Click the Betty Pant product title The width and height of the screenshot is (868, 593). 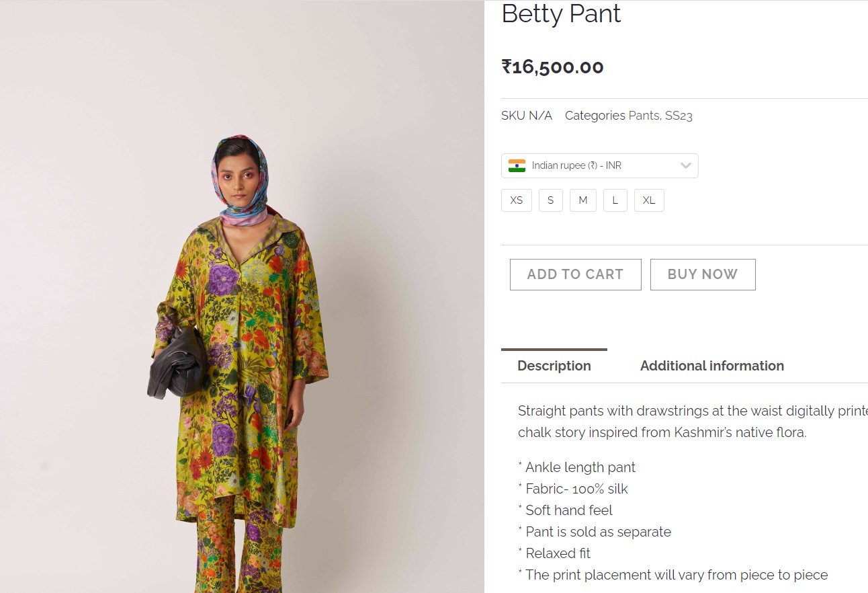(x=561, y=14)
